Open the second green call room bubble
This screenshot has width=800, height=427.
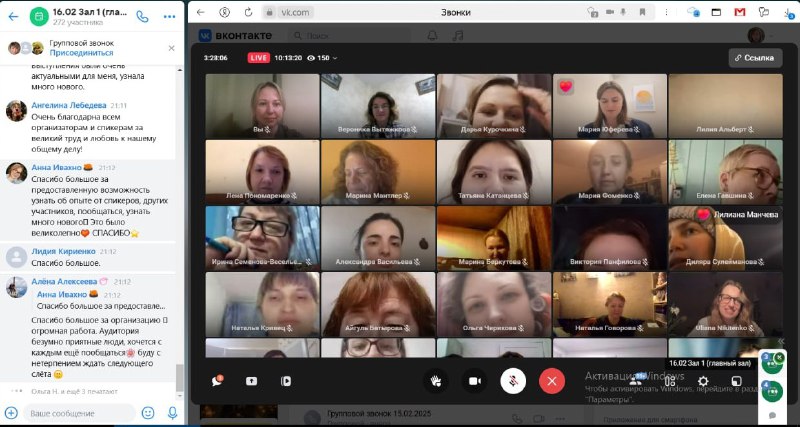click(772, 391)
